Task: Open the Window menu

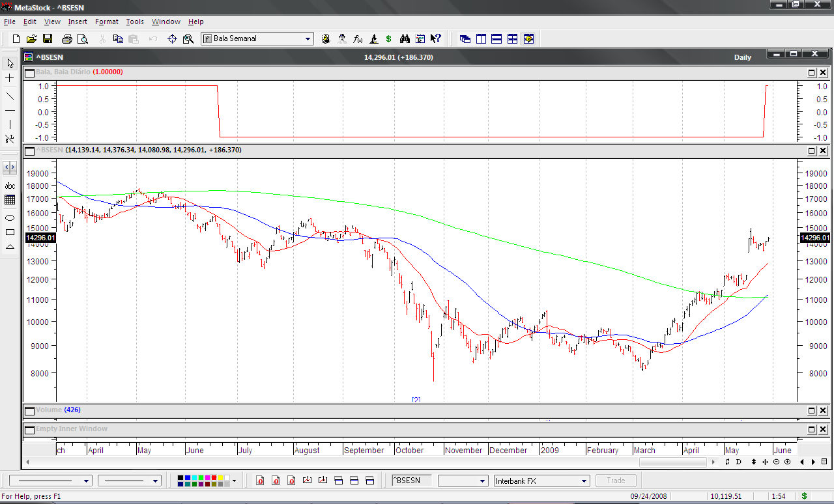Action: pos(166,21)
